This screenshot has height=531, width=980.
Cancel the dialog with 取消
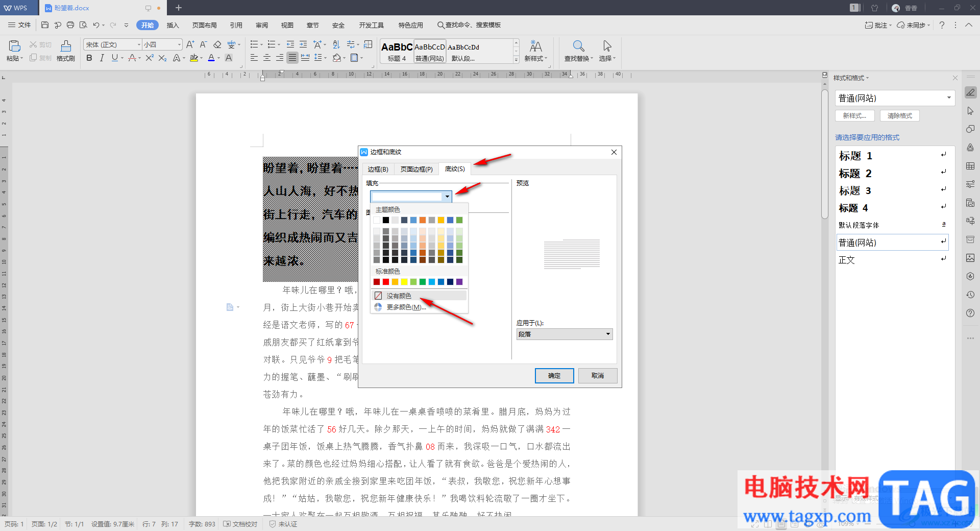598,376
